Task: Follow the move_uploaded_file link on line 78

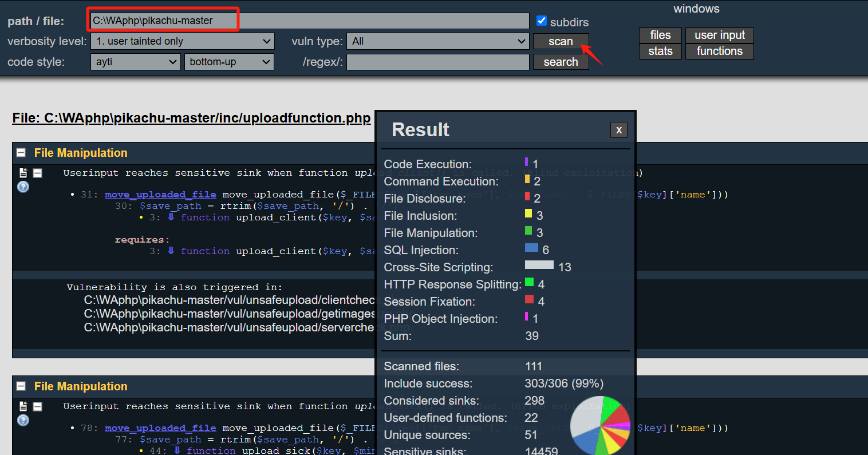Action: [x=160, y=428]
